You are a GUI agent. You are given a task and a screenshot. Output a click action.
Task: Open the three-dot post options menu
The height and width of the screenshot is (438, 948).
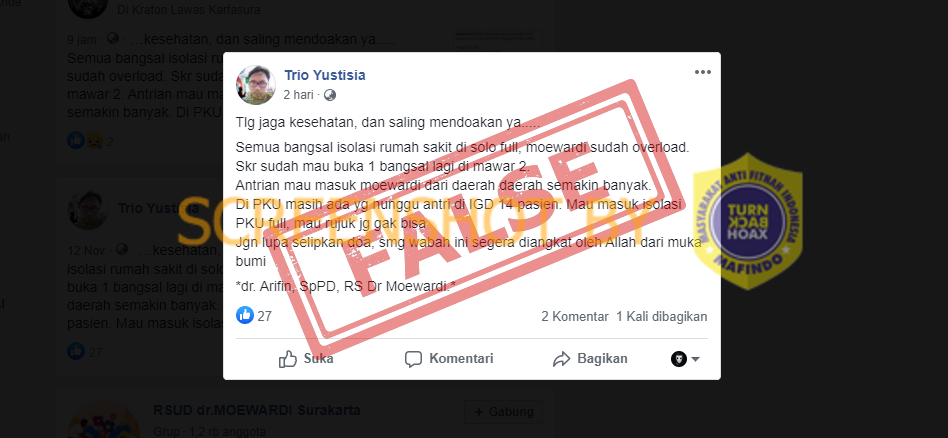(x=703, y=72)
